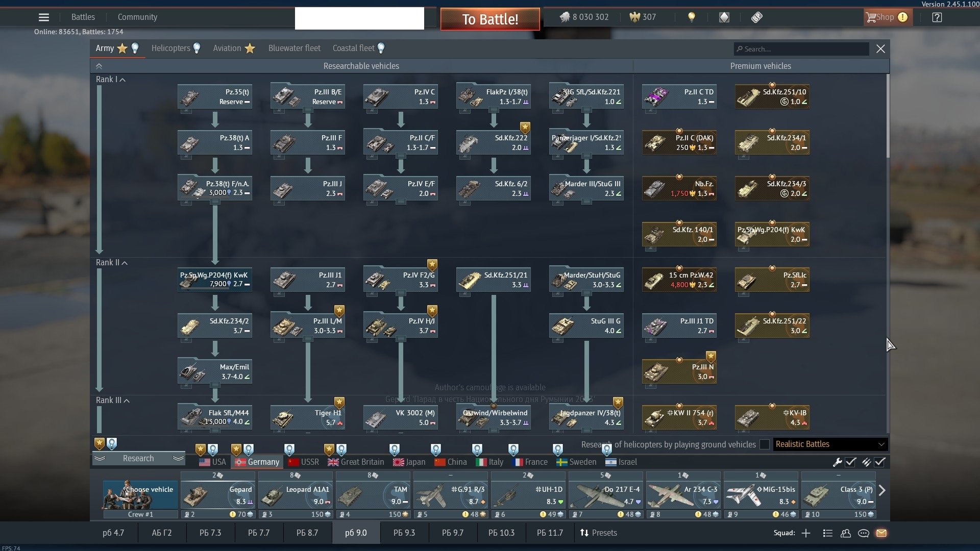Viewport: 980px width, 551px height.
Task: Select the USSR nation tab
Action: coord(304,462)
